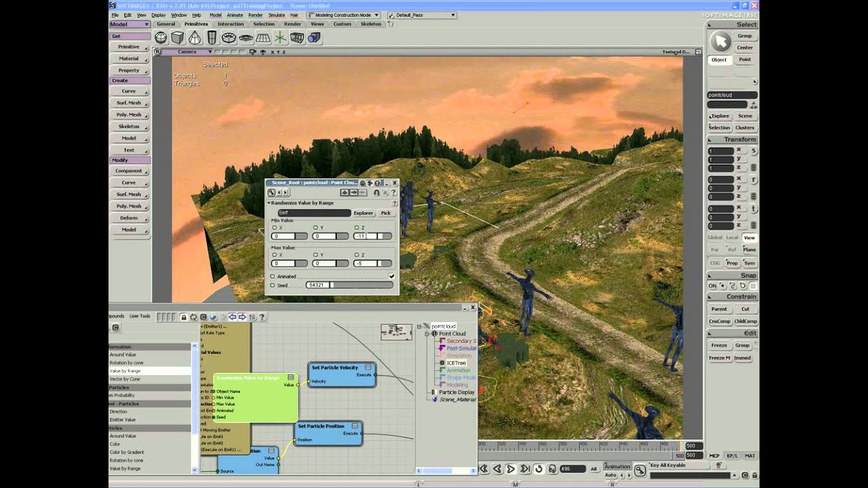This screenshot has width=868, height=488.
Task: Enable the Sym symmetry toggle
Action: 749,263
